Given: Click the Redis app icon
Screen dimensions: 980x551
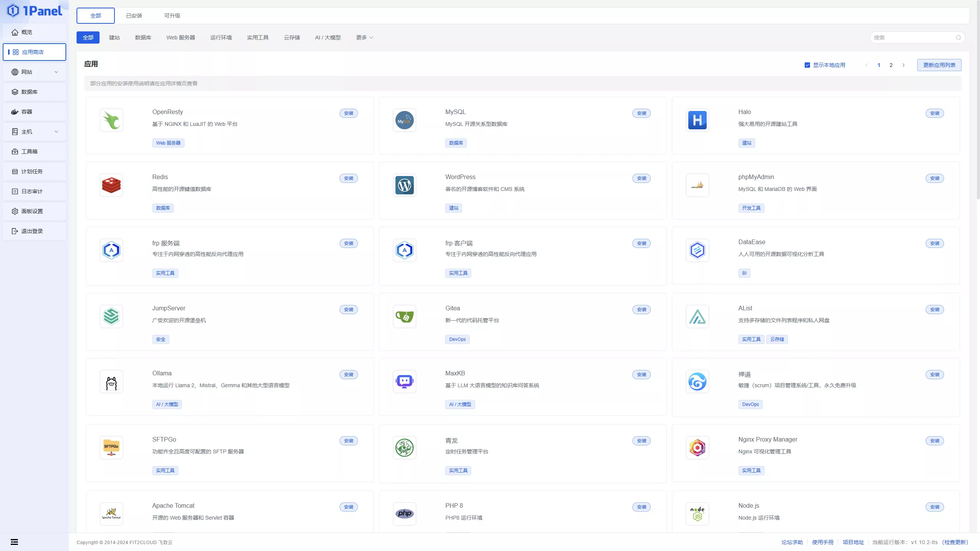Looking at the screenshot, I should (111, 185).
